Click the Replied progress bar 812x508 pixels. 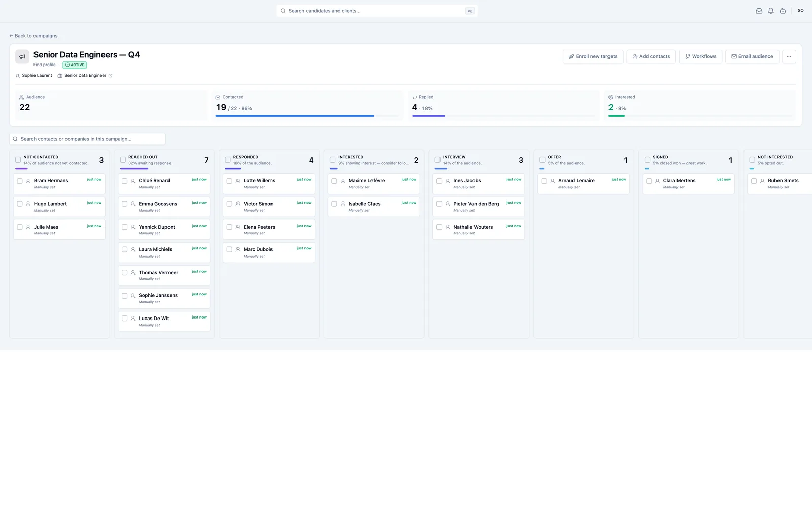[x=504, y=116]
